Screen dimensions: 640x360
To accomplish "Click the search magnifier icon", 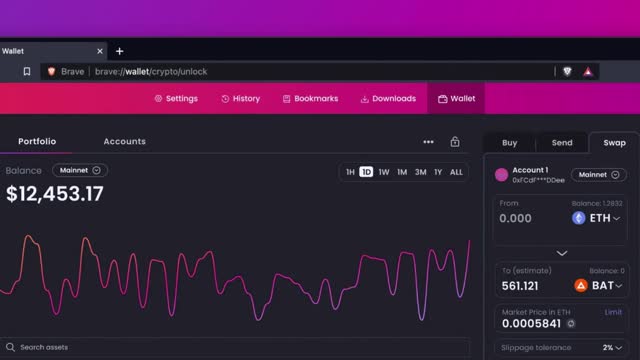I will [11, 347].
